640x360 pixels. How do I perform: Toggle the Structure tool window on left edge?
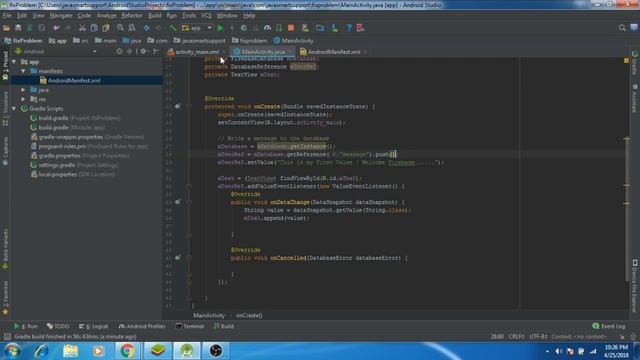(x=5, y=108)
